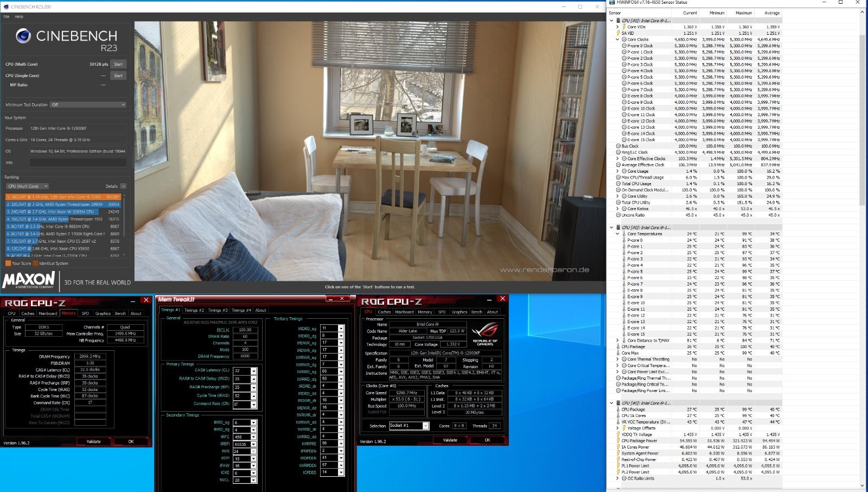Viewport: 868px width, 492px height.
Task: Click the thermometer icon beside Core Temperatures
Action: 624,234
